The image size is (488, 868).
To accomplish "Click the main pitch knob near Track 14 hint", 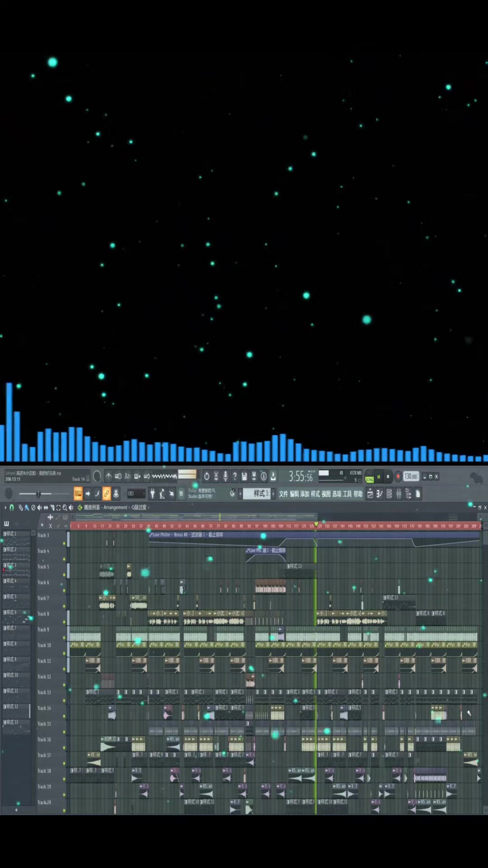I will coord(97,476).
